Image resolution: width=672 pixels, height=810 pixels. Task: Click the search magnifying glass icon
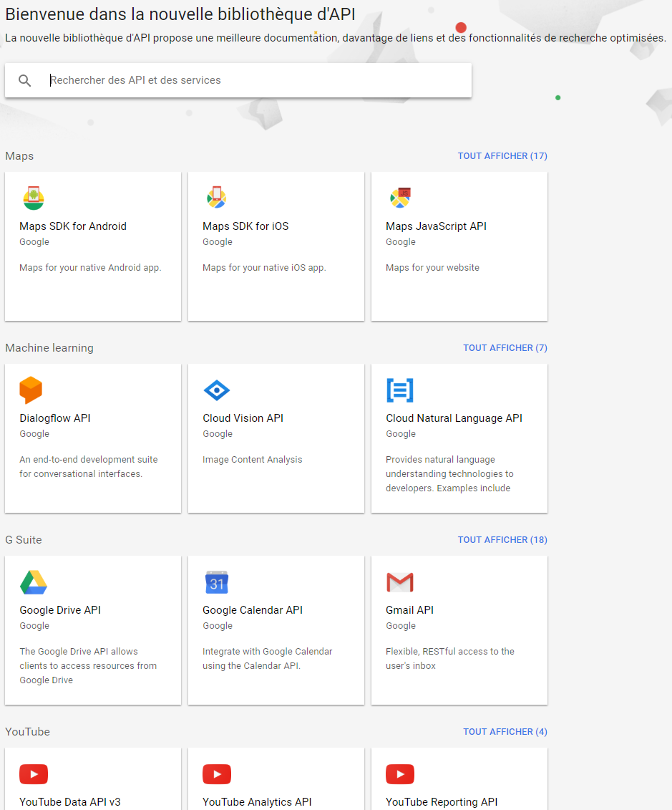25,81
